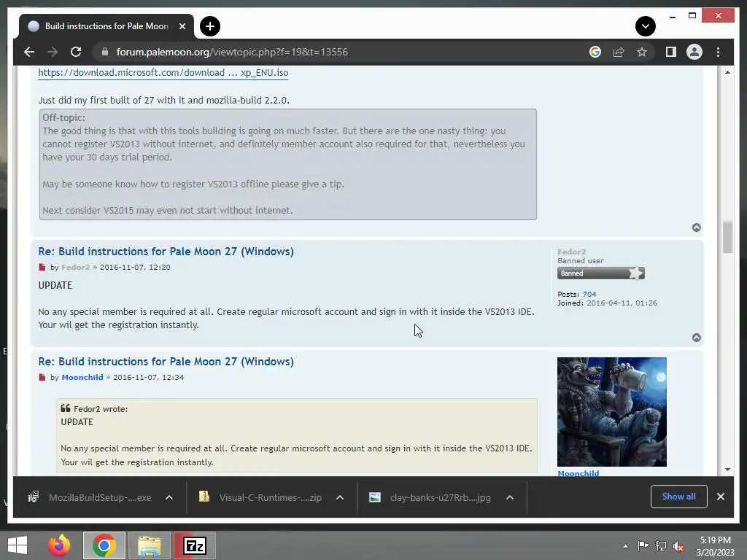Image resolution: width=747 pixels, height=560 pixels.
Task: Open the download.microsoft.com xp_ENU.iso link
Action: (163, 72)
